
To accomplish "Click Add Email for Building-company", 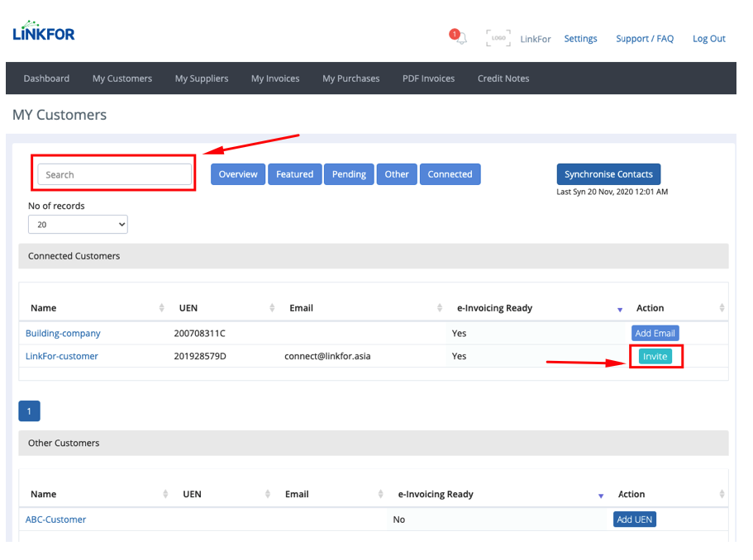I will (655, 333).
